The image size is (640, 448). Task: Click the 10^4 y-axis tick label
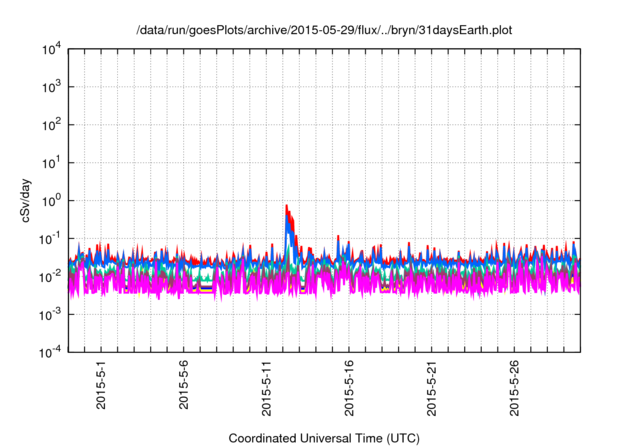[x=50, y=50]
